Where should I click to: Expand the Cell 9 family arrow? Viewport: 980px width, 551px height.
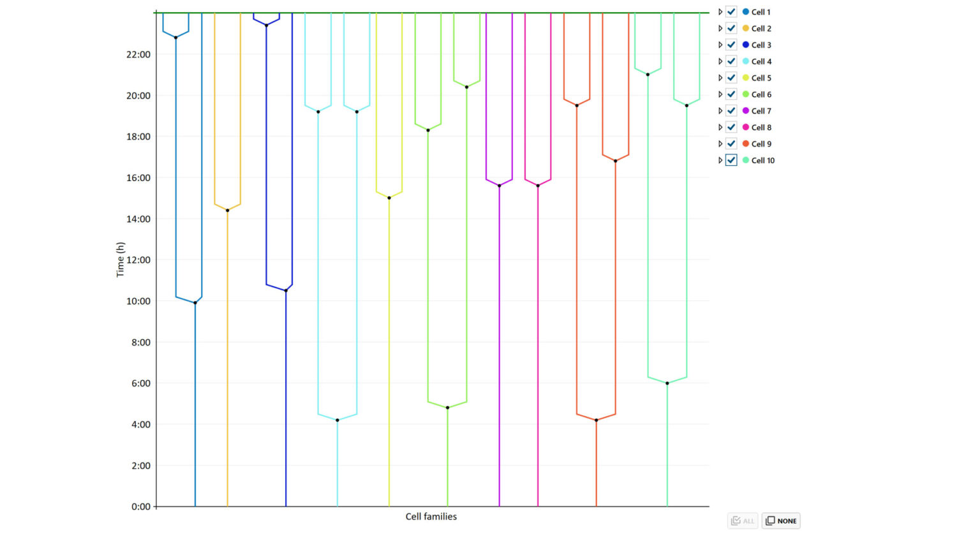[x=720, y=144]
